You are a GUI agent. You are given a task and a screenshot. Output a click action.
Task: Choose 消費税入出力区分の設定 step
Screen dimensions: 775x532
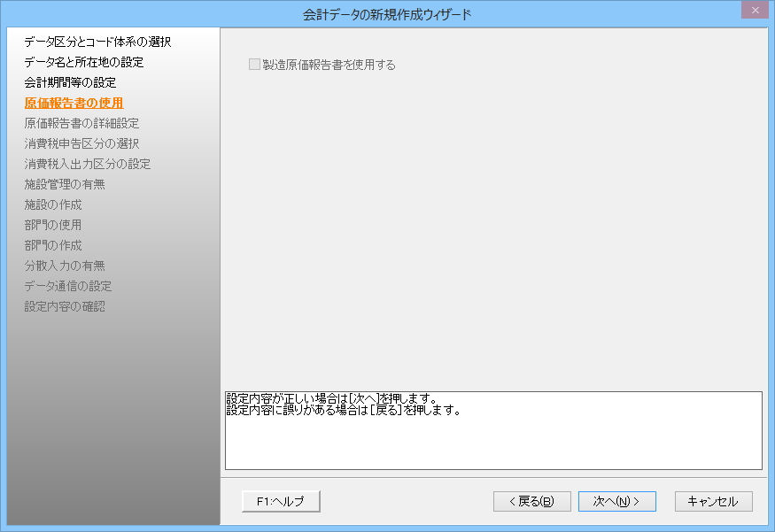point(88,164)
